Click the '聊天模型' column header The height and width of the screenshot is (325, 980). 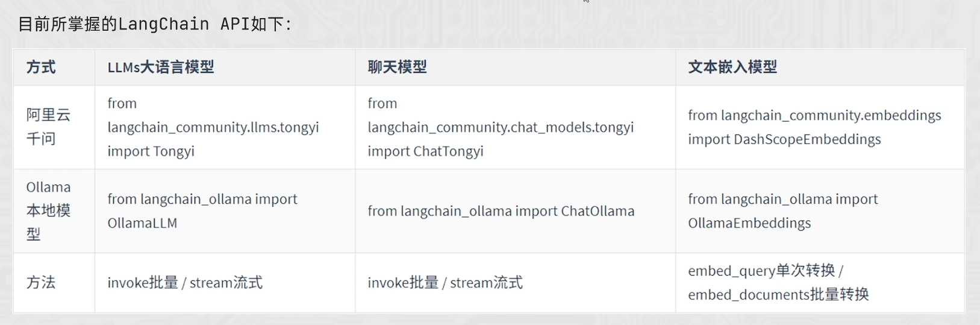[x=397, y=67]
